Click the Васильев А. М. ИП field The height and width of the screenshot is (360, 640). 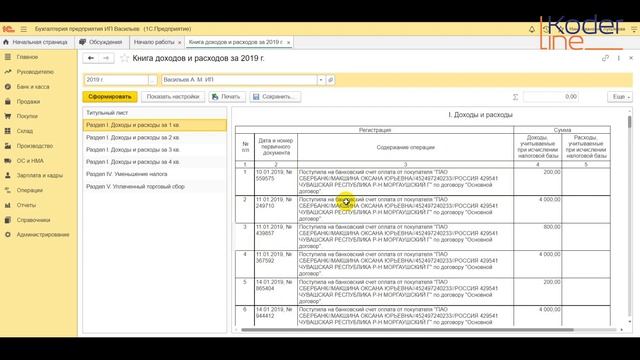(240, 80)
